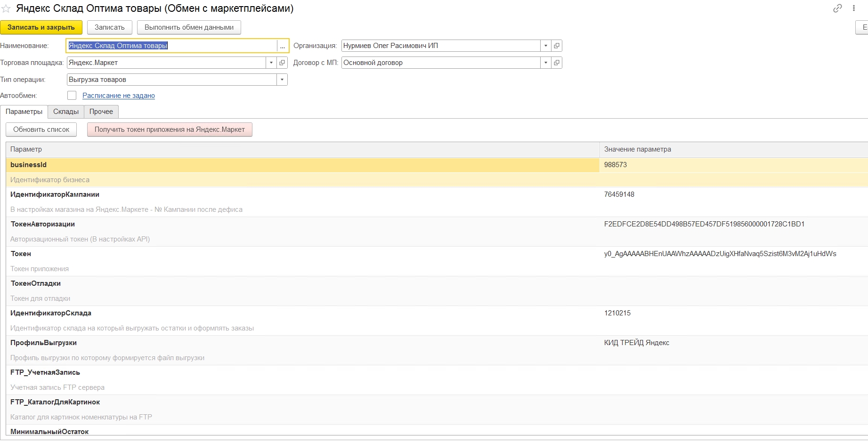Select the ТокенАвторизации parameter value cell

[704, 224]
